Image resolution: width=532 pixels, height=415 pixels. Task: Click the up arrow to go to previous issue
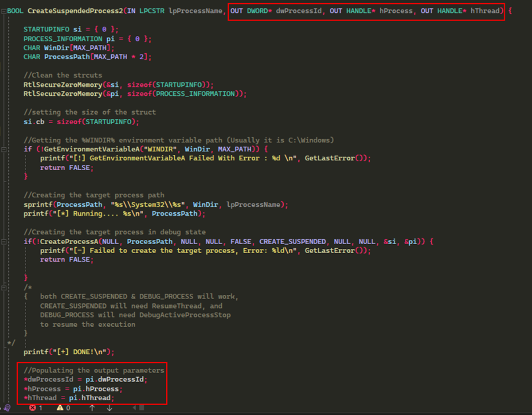(92, 408)
